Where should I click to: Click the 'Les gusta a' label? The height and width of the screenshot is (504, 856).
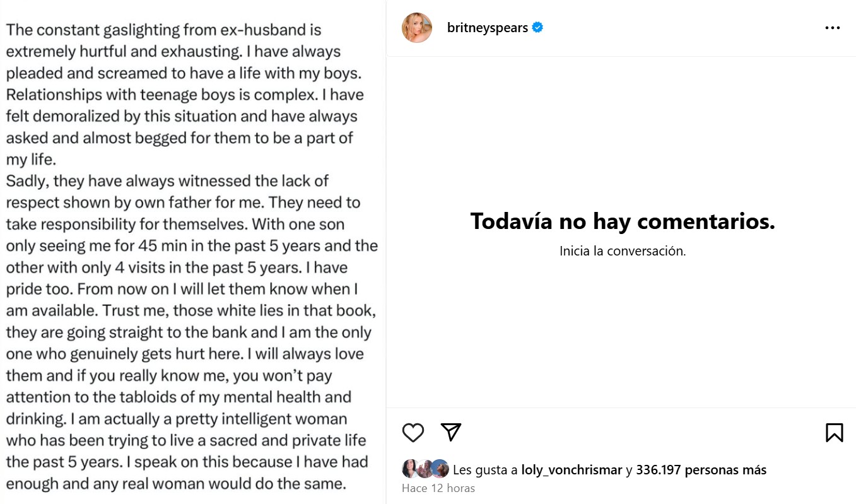pos(485,470)
